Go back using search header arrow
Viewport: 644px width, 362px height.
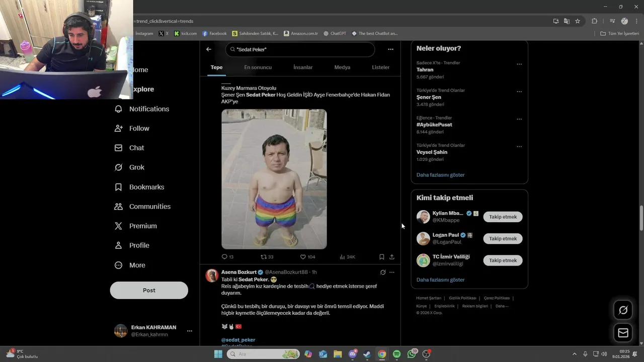pos(209,49)
